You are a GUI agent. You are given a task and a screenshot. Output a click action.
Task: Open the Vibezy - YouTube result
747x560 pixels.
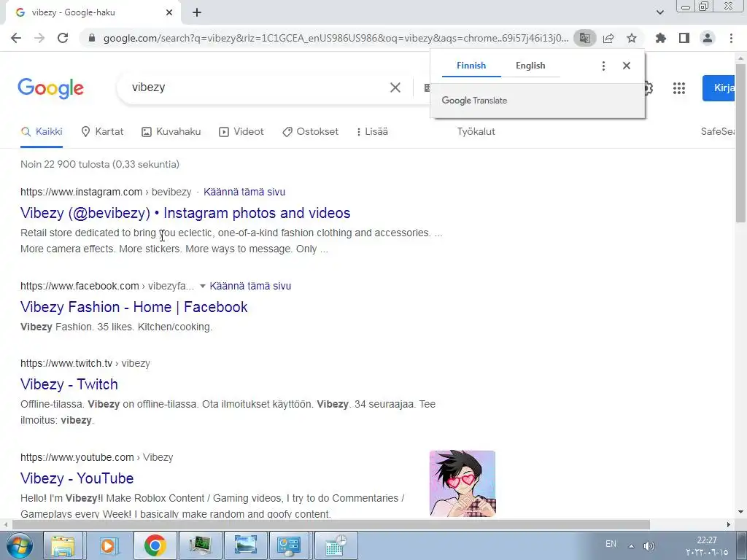[x=77, y=478]
